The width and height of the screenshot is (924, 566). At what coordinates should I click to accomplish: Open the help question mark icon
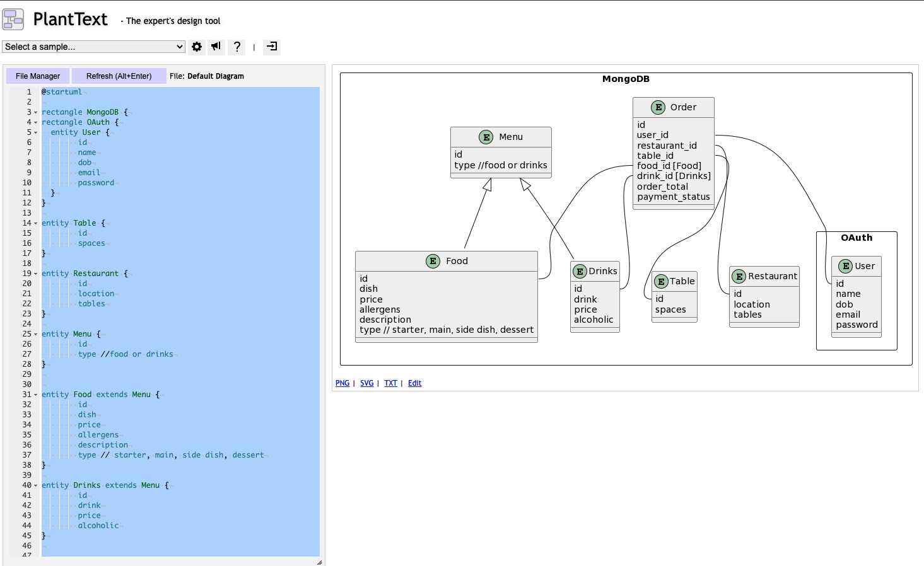(x=237, y=47)
